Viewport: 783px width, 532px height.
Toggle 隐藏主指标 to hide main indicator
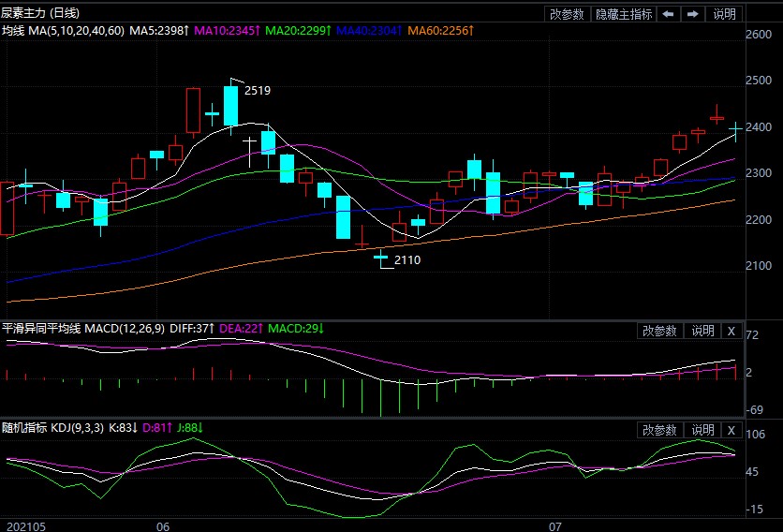coord(624,14)
